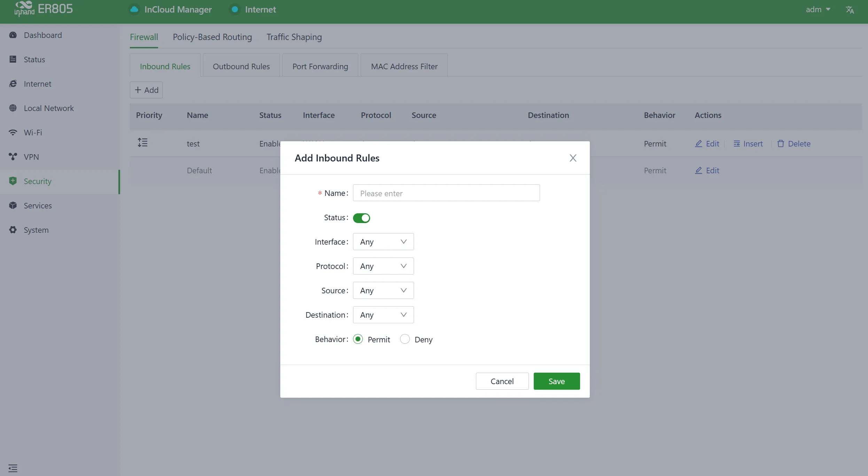Open Local Network globe icon
The image size is (868, 476).
point(13,108)
